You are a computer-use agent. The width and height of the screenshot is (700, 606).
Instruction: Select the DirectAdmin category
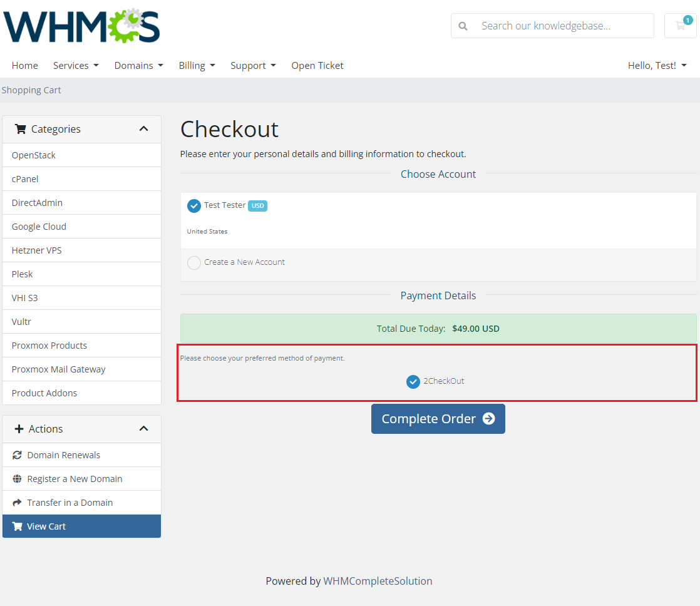tap(81, 203)
